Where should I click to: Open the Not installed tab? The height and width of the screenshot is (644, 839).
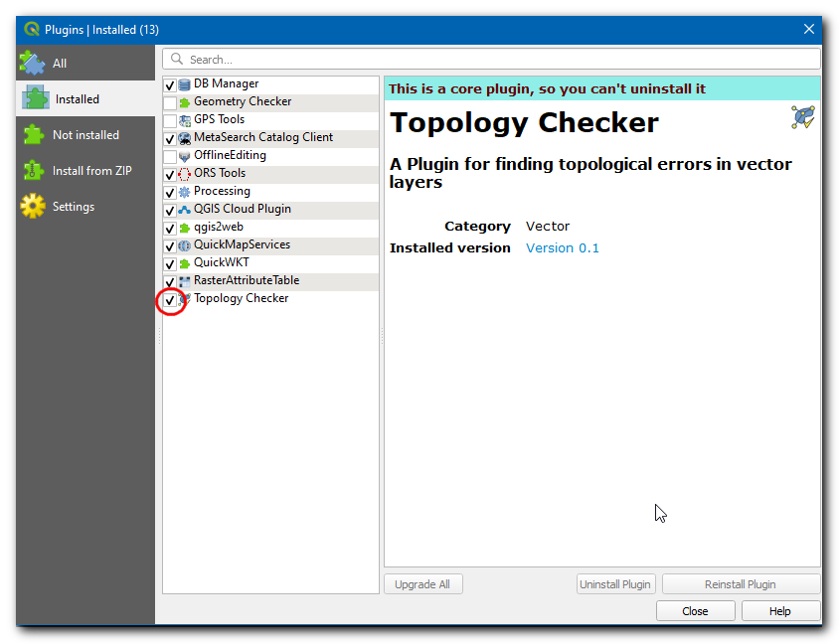[x=85, y=135]
